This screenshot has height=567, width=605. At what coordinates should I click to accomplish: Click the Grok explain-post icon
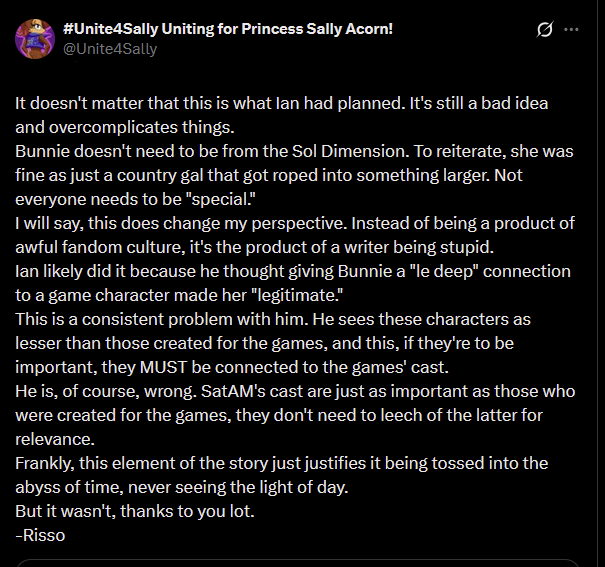pyautogui.click(x=544, y=29)
